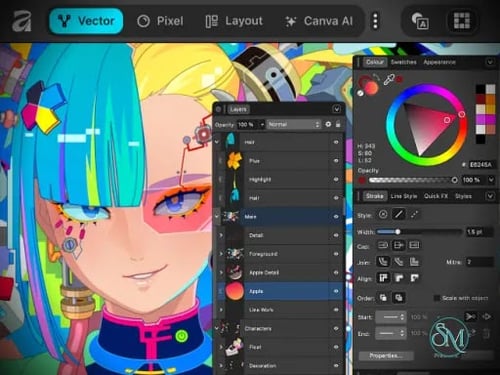This screenshot has height=375, width=500.
Task: Select the third Cap option icon
Action: click(x=414, y=246)
